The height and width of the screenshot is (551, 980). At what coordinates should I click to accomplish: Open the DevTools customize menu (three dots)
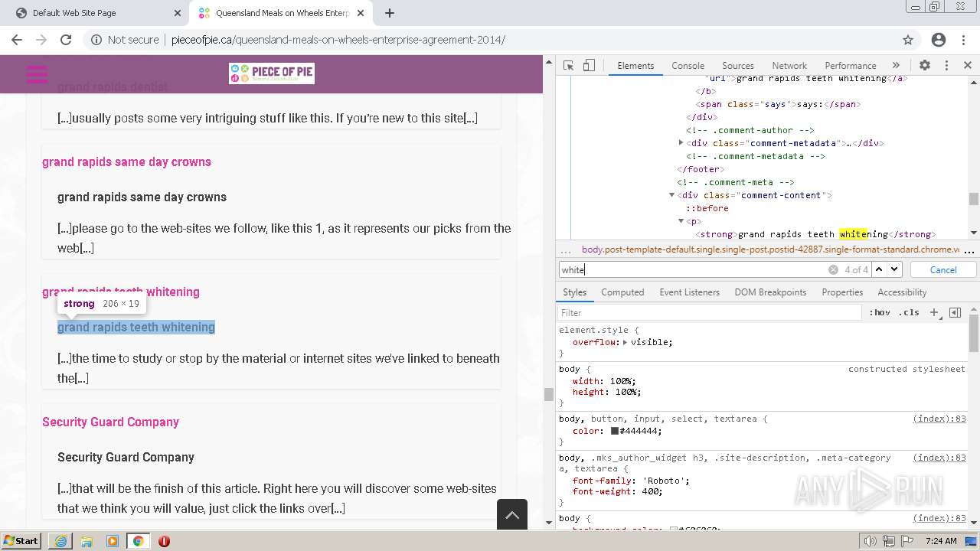[x=946, y=66]
